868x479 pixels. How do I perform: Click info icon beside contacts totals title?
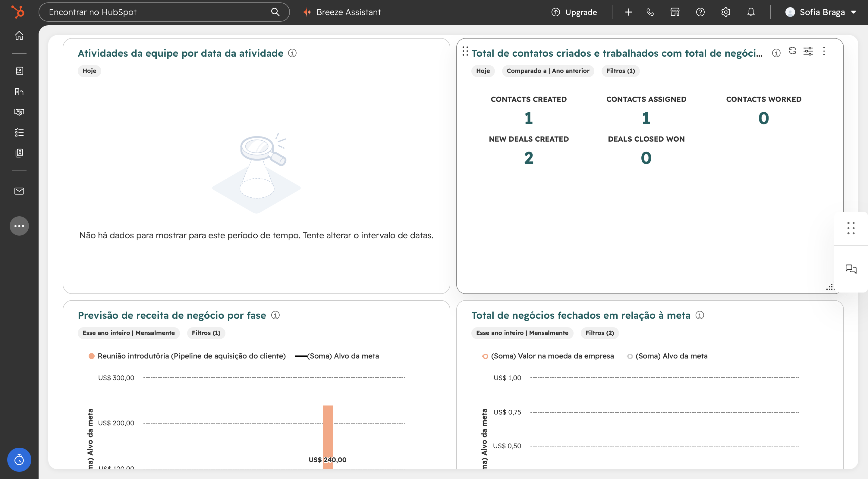[x=776, y=53]
